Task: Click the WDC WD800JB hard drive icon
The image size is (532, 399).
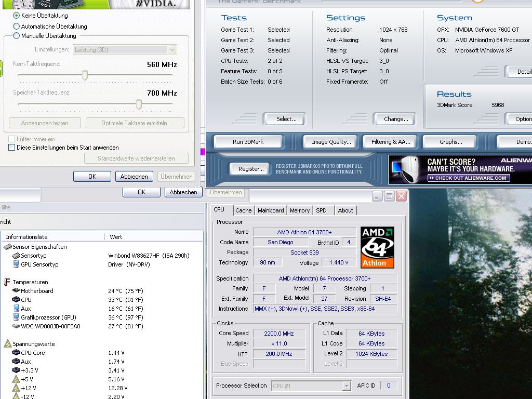Action: click(16, 326)
